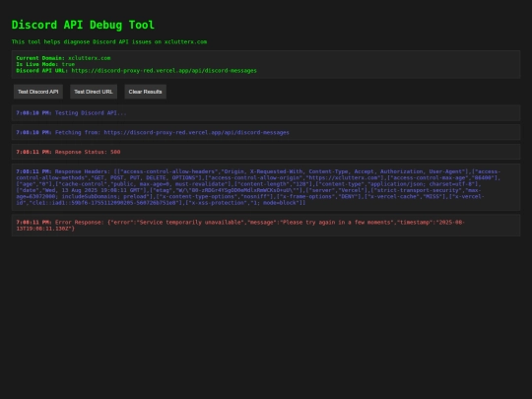Viewport: 532px width, 399px height.
Task: Click the Is Live Mode true line
Action: pyautogui.click(x=45, y=64)
